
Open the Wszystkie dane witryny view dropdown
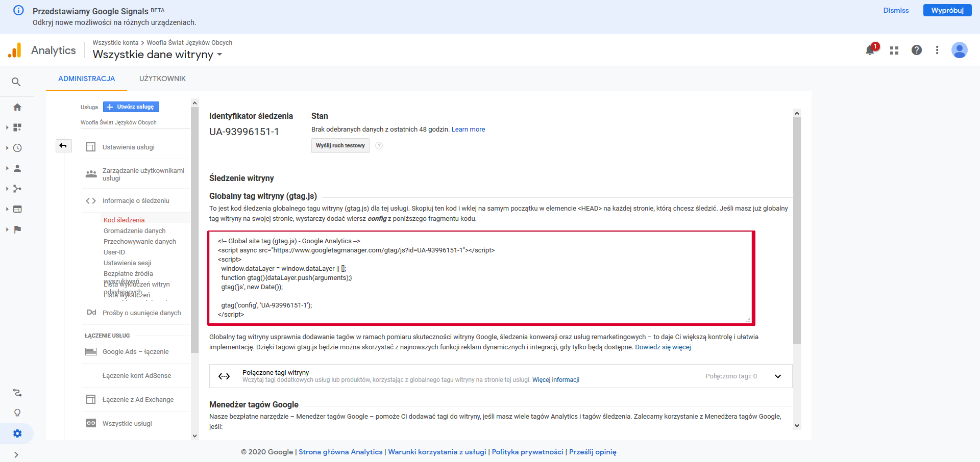158,55
